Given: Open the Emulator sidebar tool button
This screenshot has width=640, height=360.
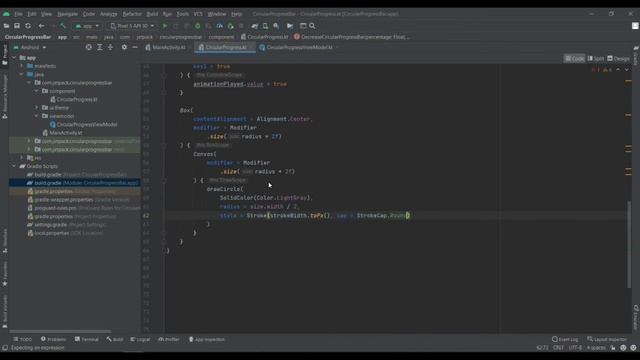Looking at the screenshot, I should coord(636,317).
